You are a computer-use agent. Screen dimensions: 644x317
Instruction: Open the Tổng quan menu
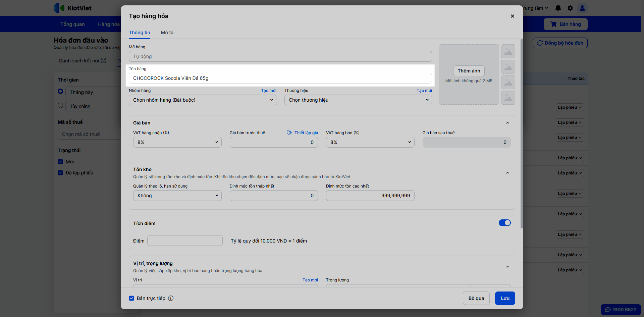point(72,24)
